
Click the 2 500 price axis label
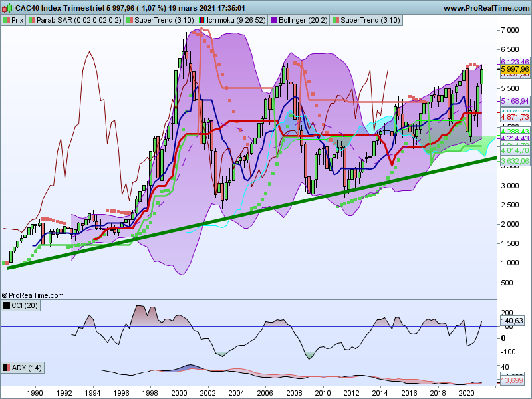(510, 205)
